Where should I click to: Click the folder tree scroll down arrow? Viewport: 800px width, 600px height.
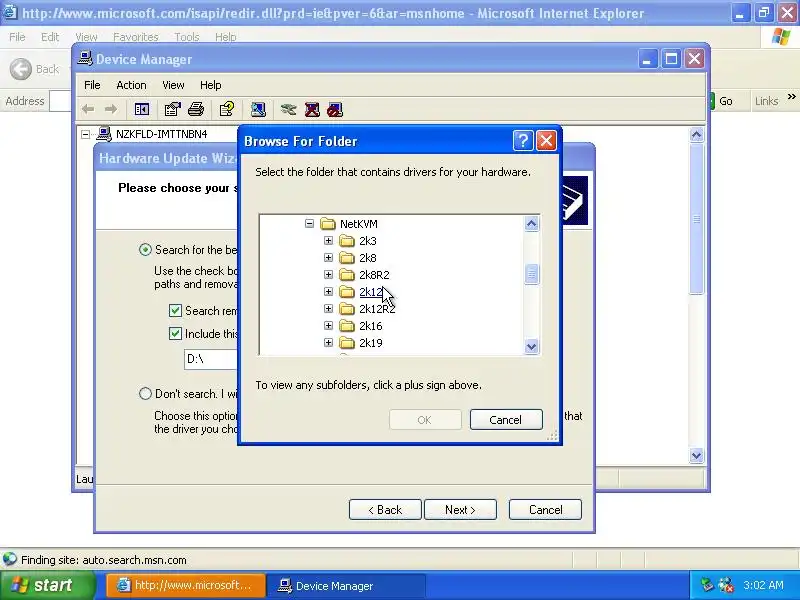[531, 346]
